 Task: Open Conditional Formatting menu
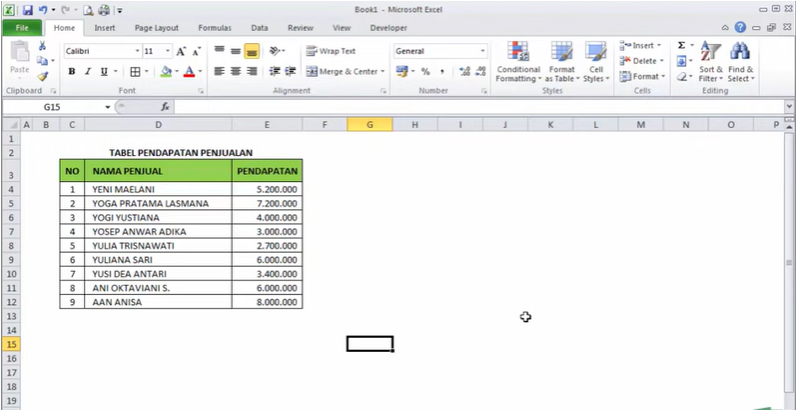(x=518, y=62)
